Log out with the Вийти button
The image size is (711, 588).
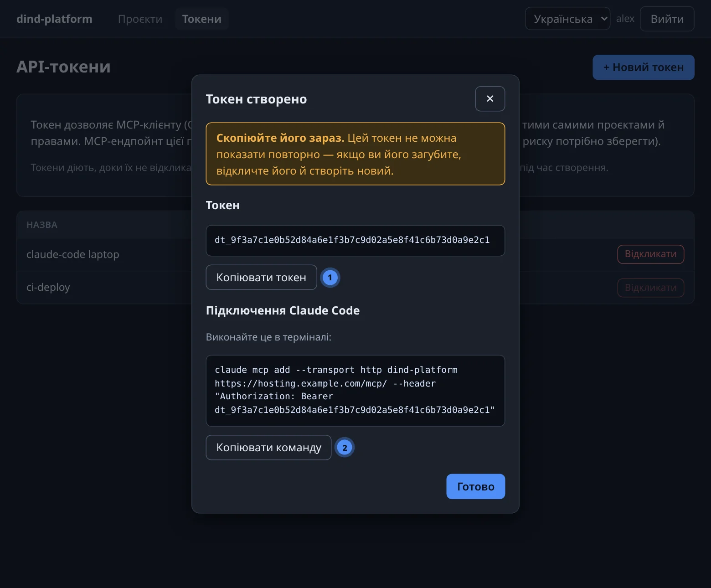667,19
